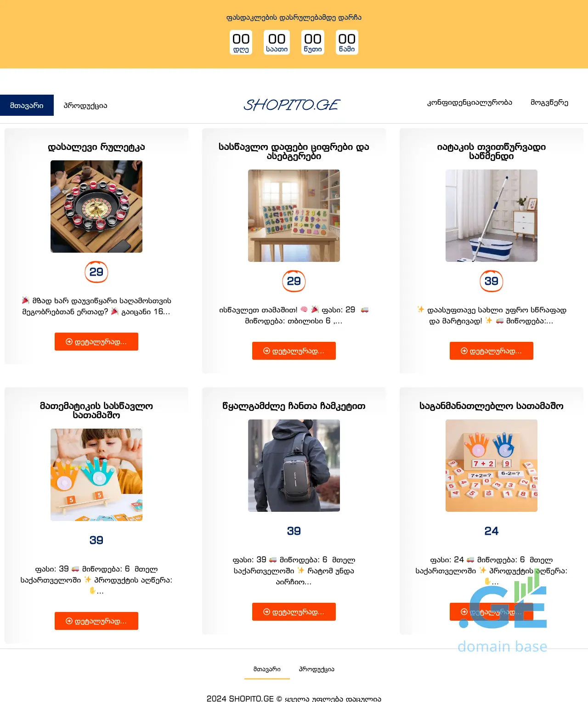This screenshot has width=588, height=702.
Task: Click footer პროდუქცია link
Action: (317, 669)
